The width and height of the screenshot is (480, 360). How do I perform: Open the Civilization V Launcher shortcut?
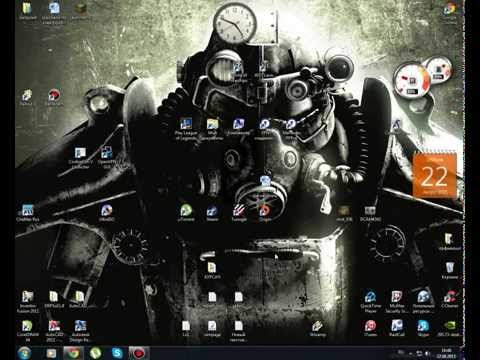coord(80,158)
